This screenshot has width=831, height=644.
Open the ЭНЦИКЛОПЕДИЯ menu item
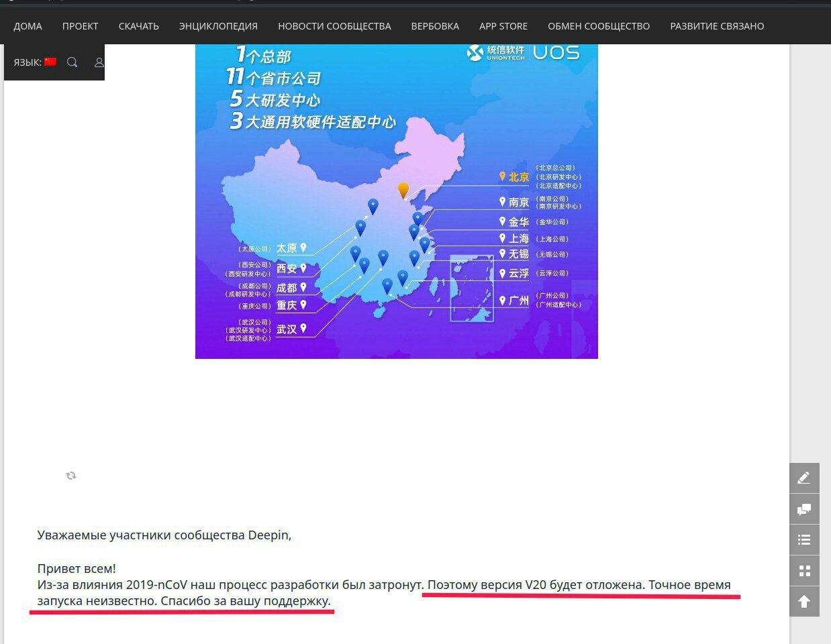coord(218,26)
